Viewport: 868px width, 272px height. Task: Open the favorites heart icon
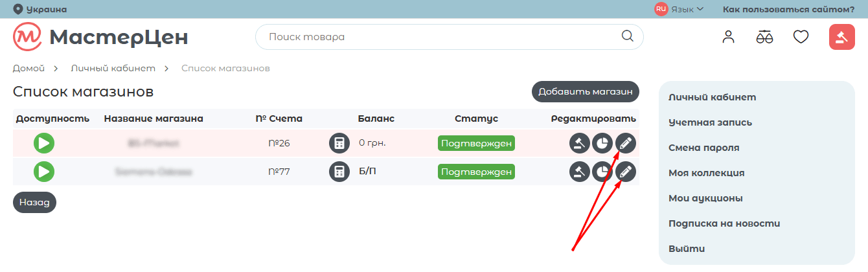(801, 37)
